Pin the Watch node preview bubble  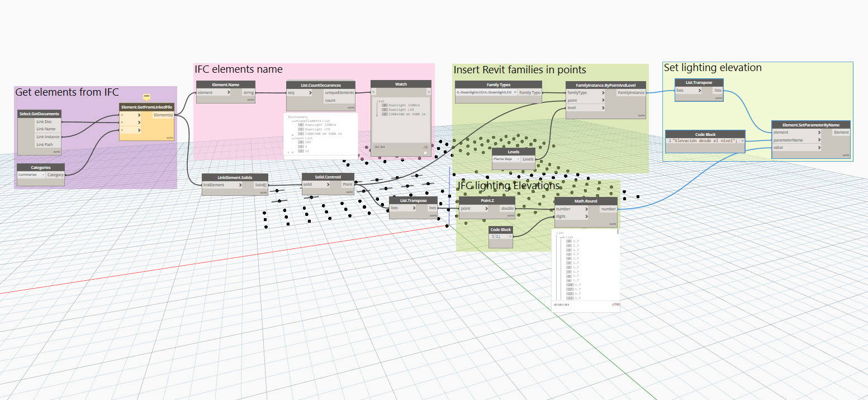[x=425, y=152]
